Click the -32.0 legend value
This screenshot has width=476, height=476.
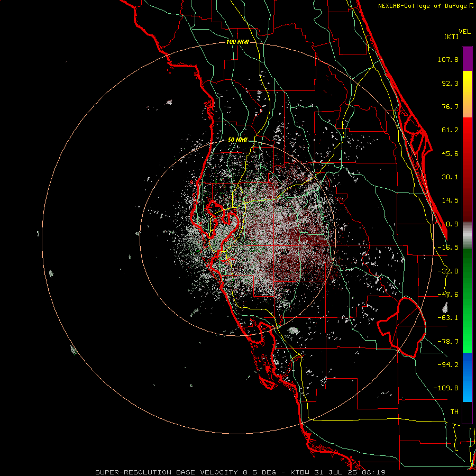(x=448, y=271)
